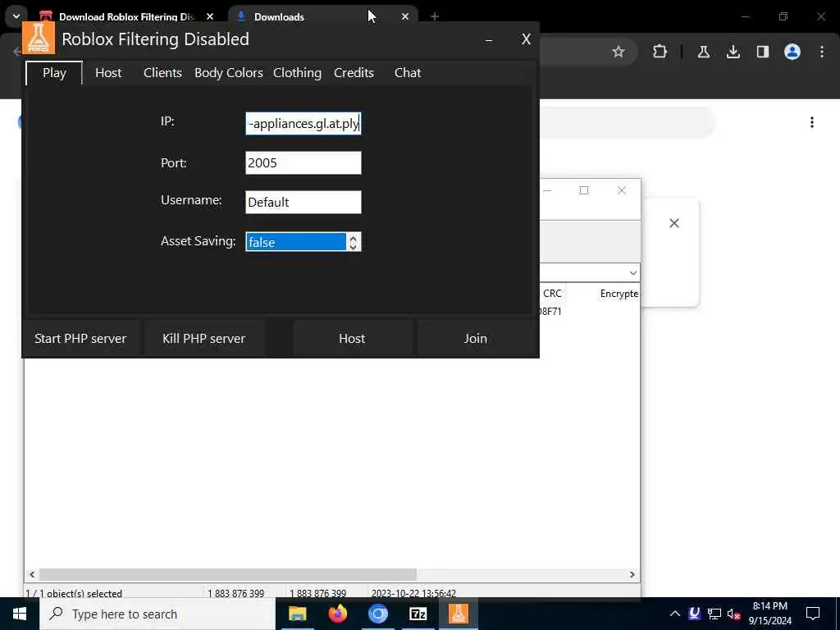Open the Chat tab
The width and height of the screenshot is (840, 630).
(408, 73)
